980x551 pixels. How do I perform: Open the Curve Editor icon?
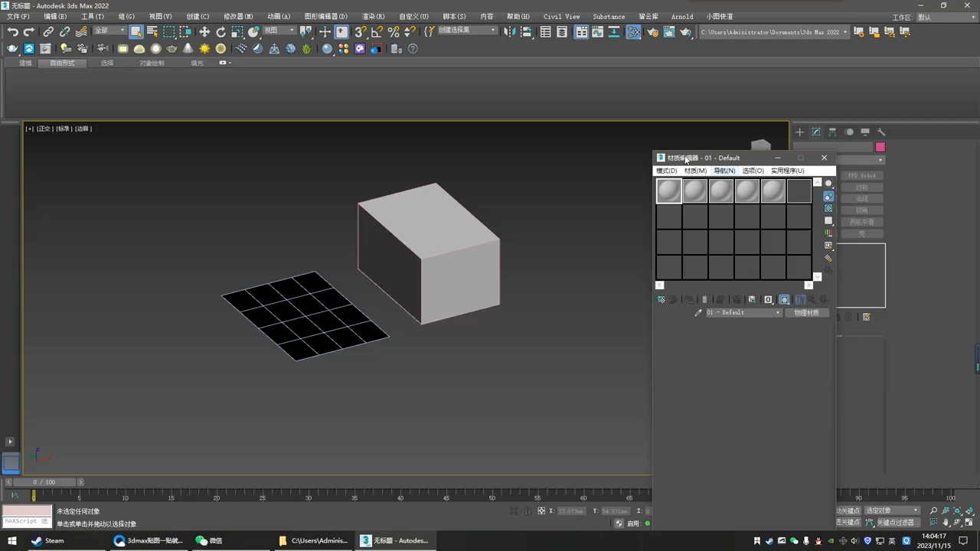pyautogui.click(x=598, y=31)
